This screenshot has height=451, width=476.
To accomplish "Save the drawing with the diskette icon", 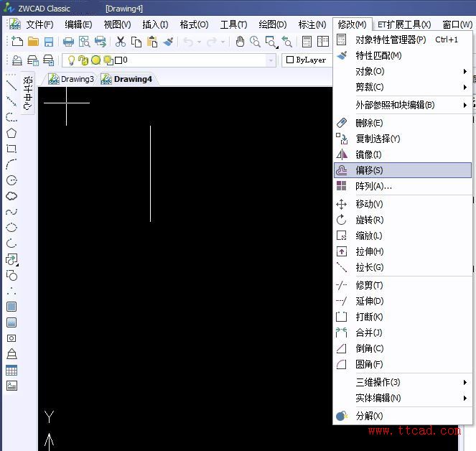I will coord(49,42).
